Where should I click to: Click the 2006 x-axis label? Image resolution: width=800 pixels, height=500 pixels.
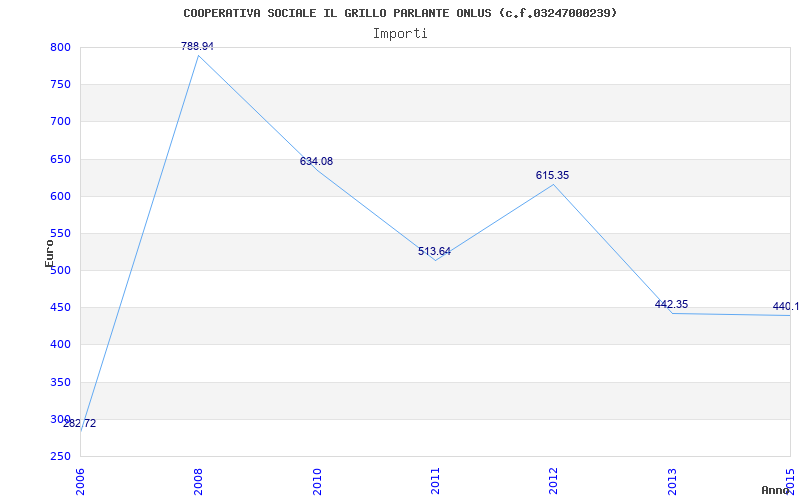coord(81,481)
